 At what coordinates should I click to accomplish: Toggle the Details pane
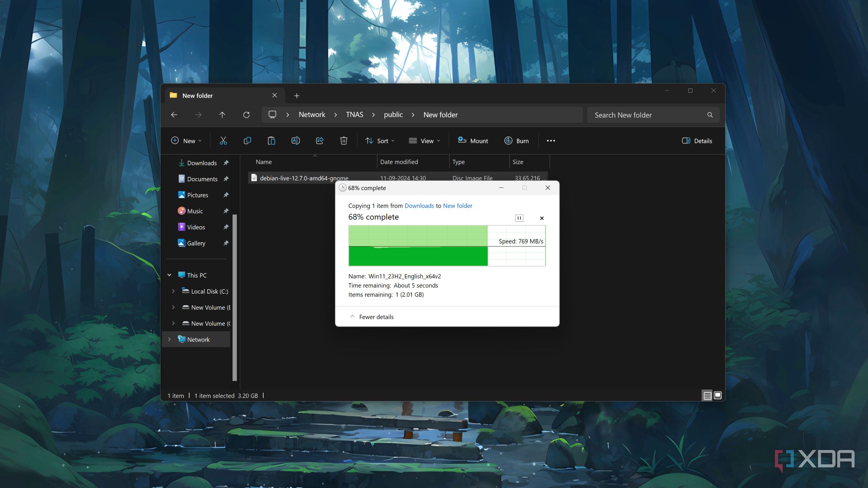coord(697,141)
